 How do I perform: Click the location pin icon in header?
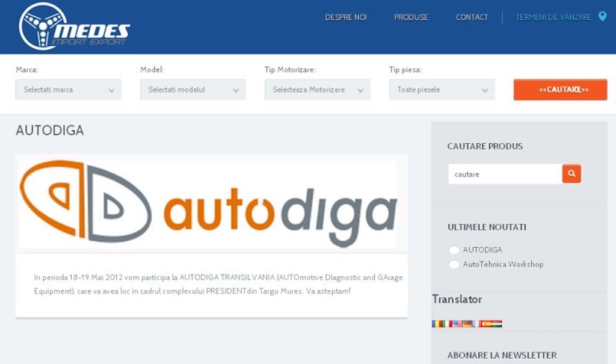click(x=602, y=16)
